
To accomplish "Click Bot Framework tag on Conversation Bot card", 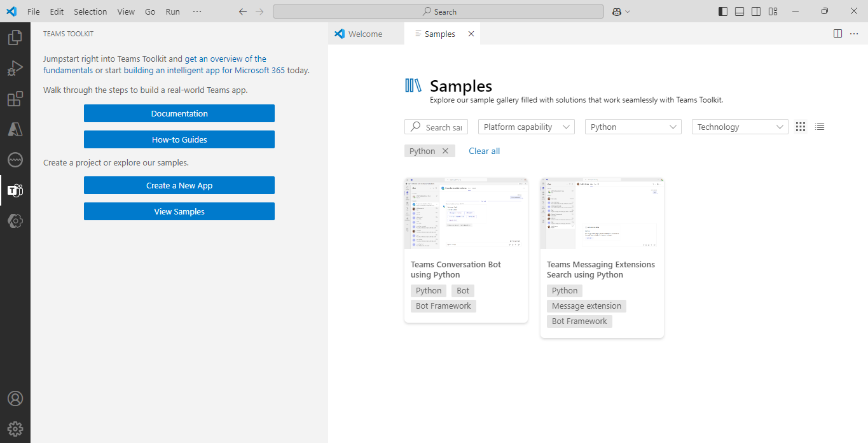I will (x=443, y=306).
